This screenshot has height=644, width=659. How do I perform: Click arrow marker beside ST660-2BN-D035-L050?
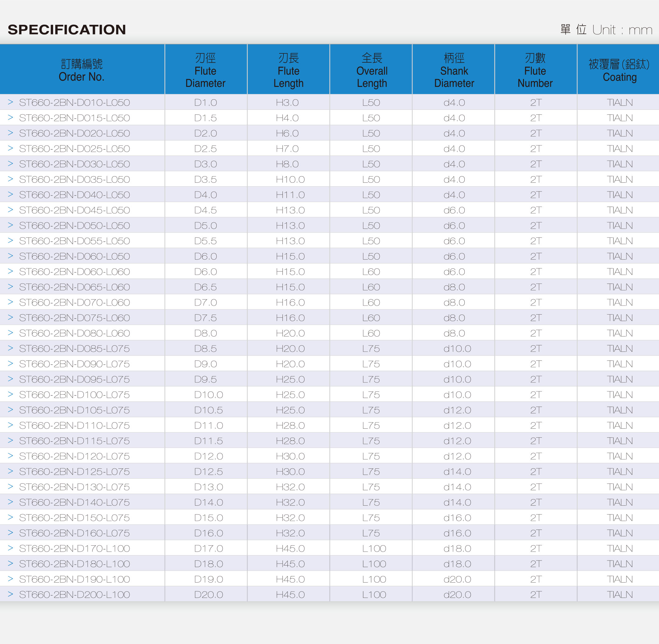pos(11,179)
